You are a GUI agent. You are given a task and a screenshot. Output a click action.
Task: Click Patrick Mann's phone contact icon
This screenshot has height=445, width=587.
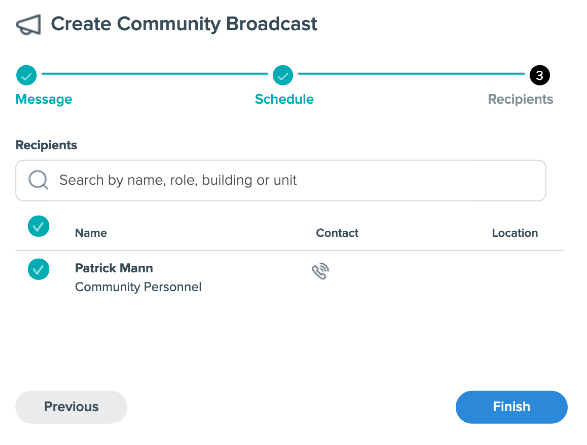pos(320,271)
